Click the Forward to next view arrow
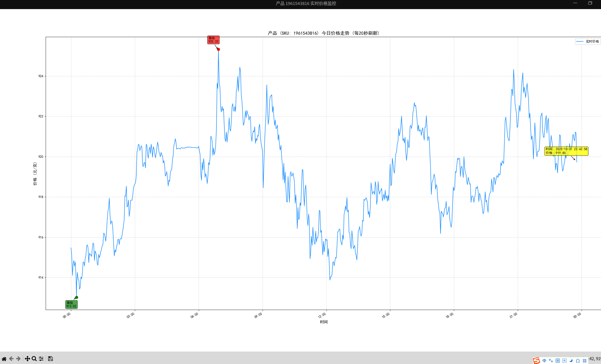 point(18,359)
